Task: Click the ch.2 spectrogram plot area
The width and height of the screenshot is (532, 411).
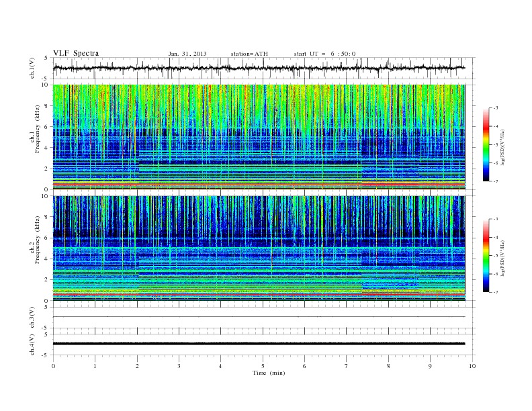Action: click(259, 248)
